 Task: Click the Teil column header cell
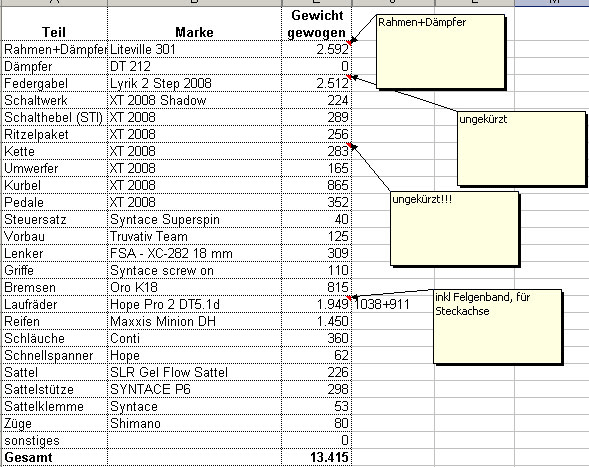pyautogui.click(x=54, y=24)
